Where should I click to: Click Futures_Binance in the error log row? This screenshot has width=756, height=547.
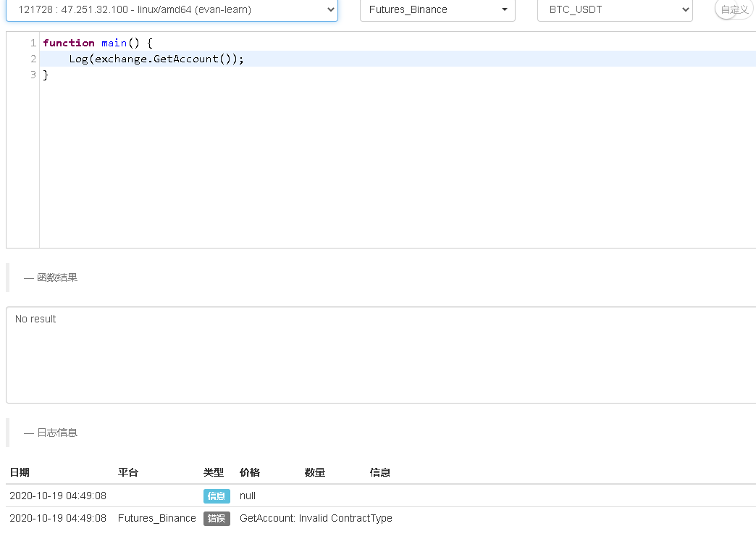coord(156,519)
